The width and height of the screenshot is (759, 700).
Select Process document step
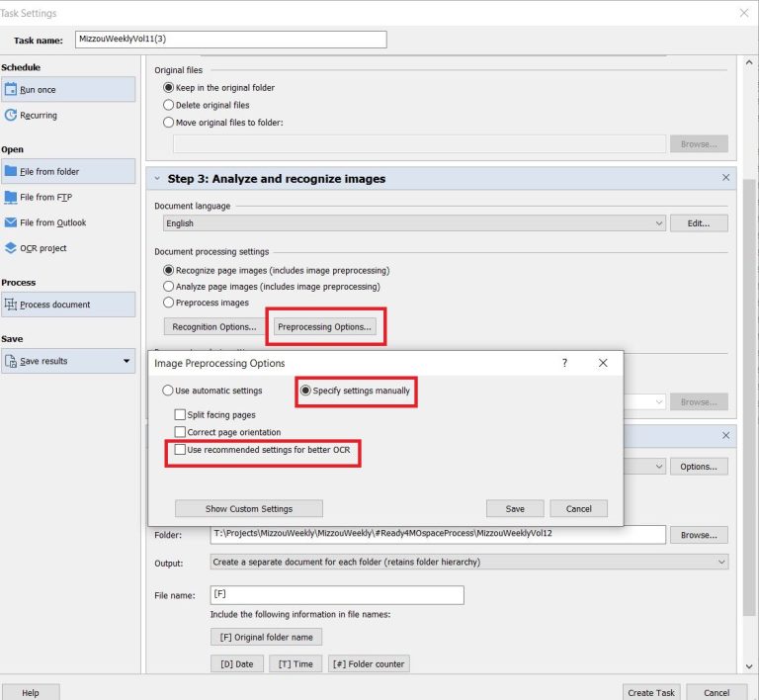(12, 305)
